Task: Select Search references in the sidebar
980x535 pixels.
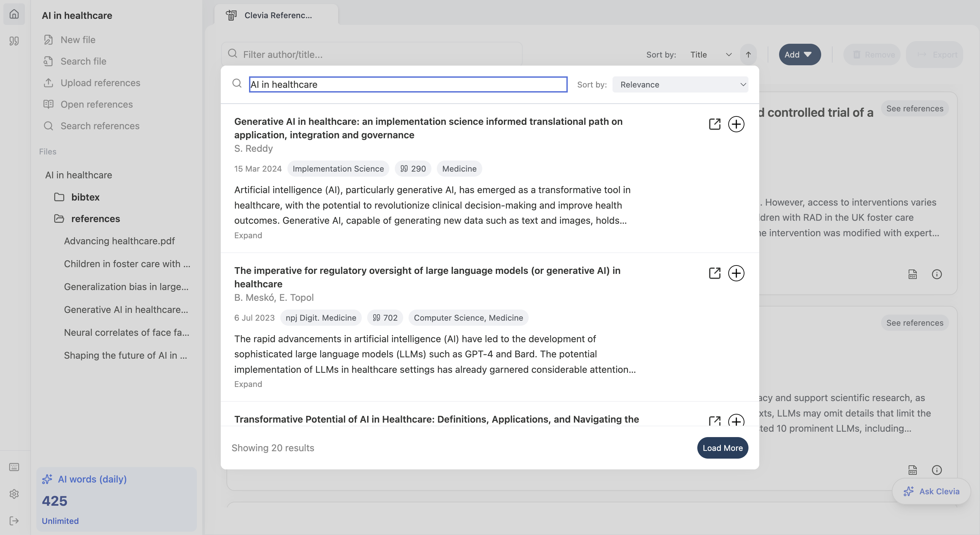Action: (x=99, y=126)
